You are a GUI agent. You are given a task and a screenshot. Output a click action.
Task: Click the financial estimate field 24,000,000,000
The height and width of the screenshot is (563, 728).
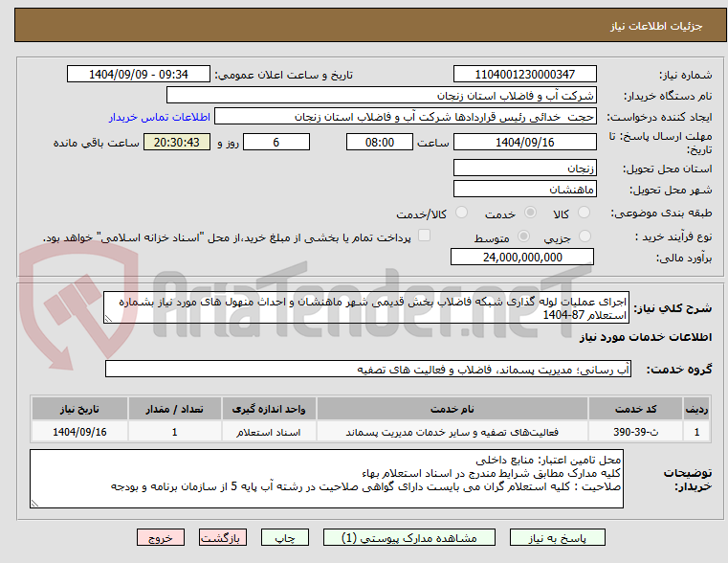click(522, 257)
